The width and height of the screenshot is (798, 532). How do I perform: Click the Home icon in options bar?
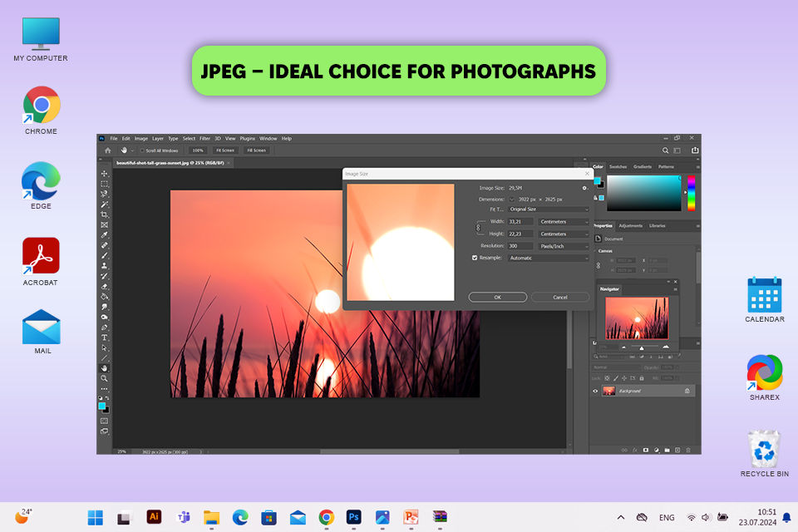click(107, 150)
